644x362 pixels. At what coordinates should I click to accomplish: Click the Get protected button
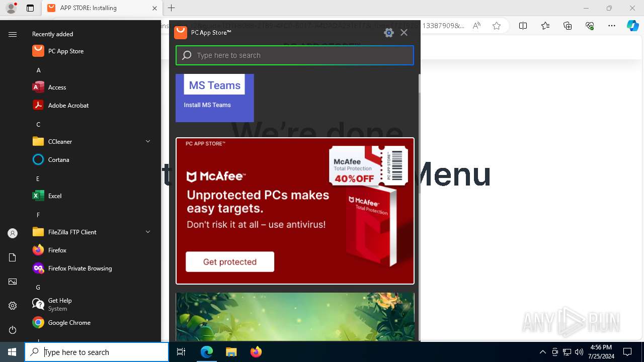point(230,262)
